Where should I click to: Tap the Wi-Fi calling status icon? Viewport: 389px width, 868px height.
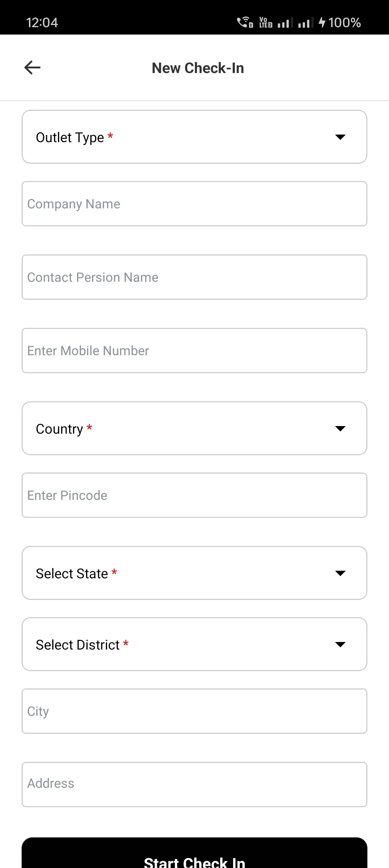(x=245, y=22)
